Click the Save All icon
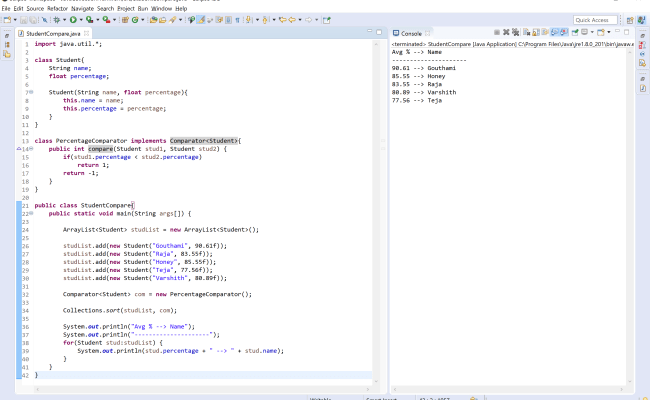The width and height of the screenshot is (650, 400). pyautogui.click(x=33, y=20)
